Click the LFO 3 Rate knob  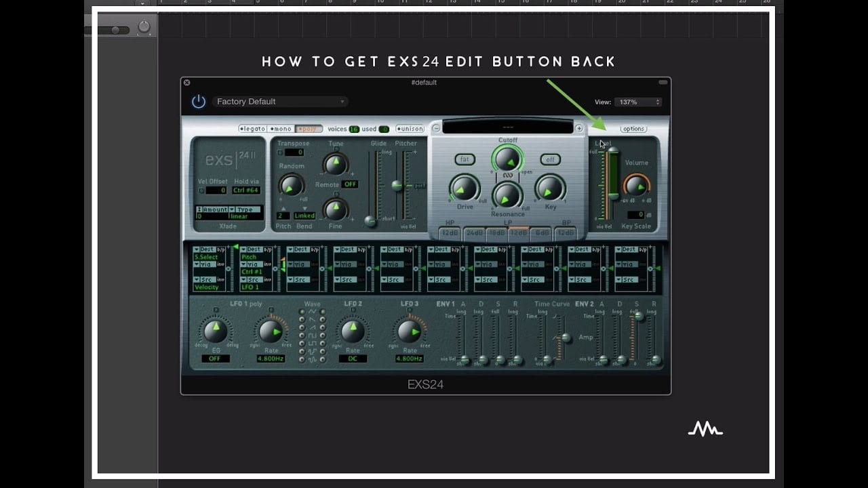(x=409, y=331)
